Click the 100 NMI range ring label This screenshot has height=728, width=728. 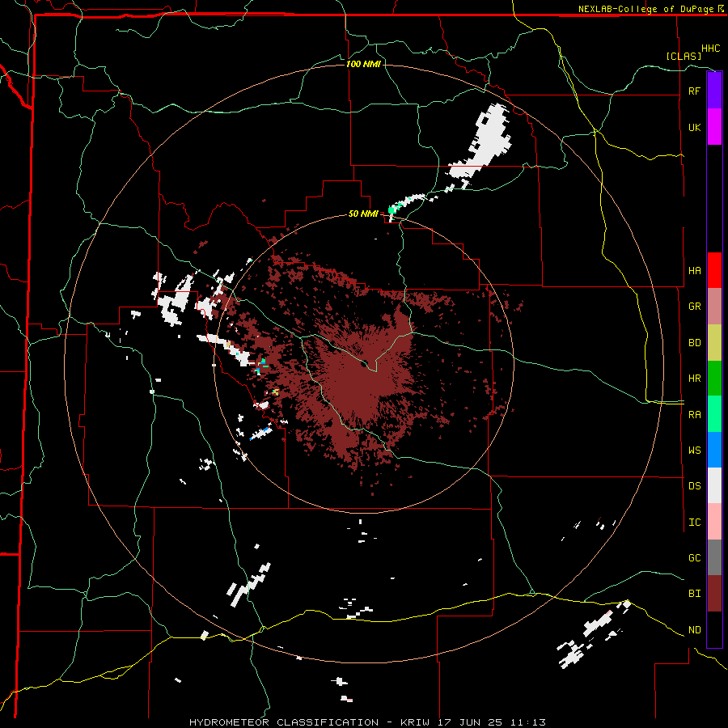coord(363,64)
